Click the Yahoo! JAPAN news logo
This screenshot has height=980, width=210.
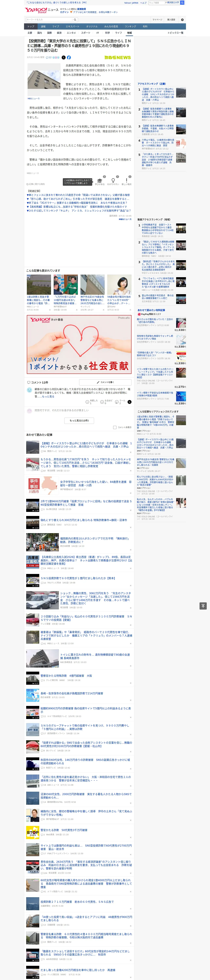(42, 10)
